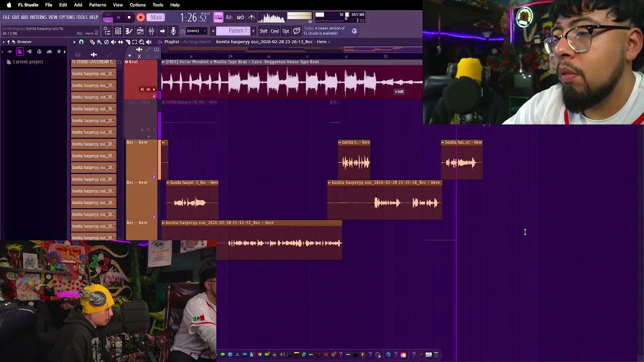Select the FL STUDIO LIVESTREAM T... picker item
The image size is (644, 362).
93,62
